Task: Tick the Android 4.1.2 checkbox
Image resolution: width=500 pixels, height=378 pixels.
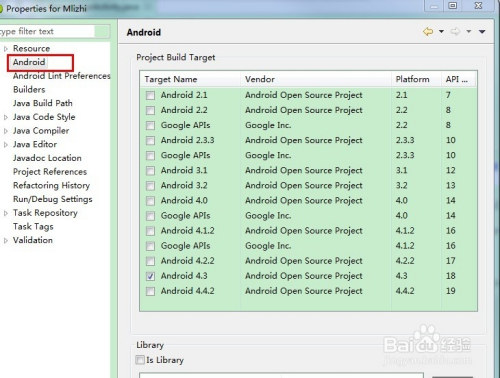Action: [x=150, y=231]
